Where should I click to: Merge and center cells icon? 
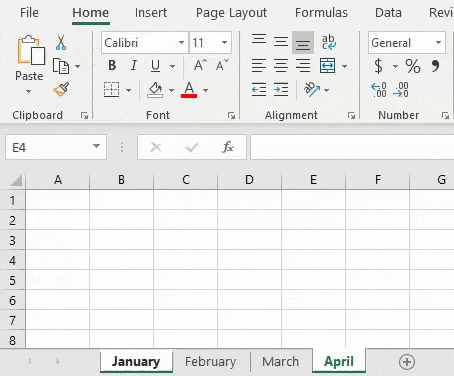point(327,66)
